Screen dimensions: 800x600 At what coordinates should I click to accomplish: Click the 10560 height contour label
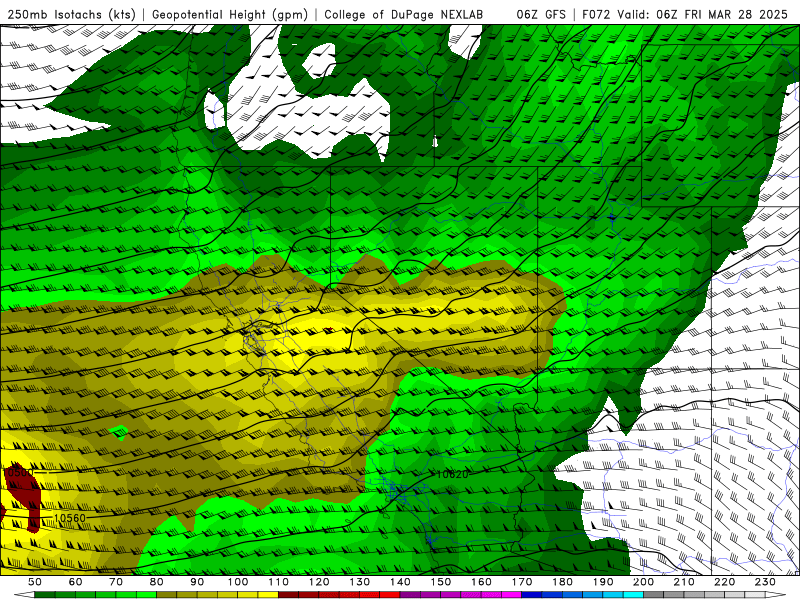[x=69, y=518]
